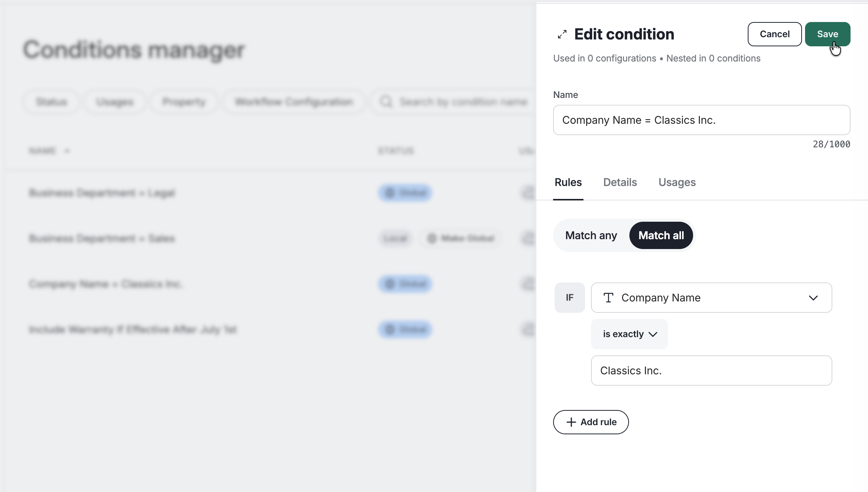868x492 pixels.
Task: Click the text-type icon beside Company Name
Action: point(609,298)
